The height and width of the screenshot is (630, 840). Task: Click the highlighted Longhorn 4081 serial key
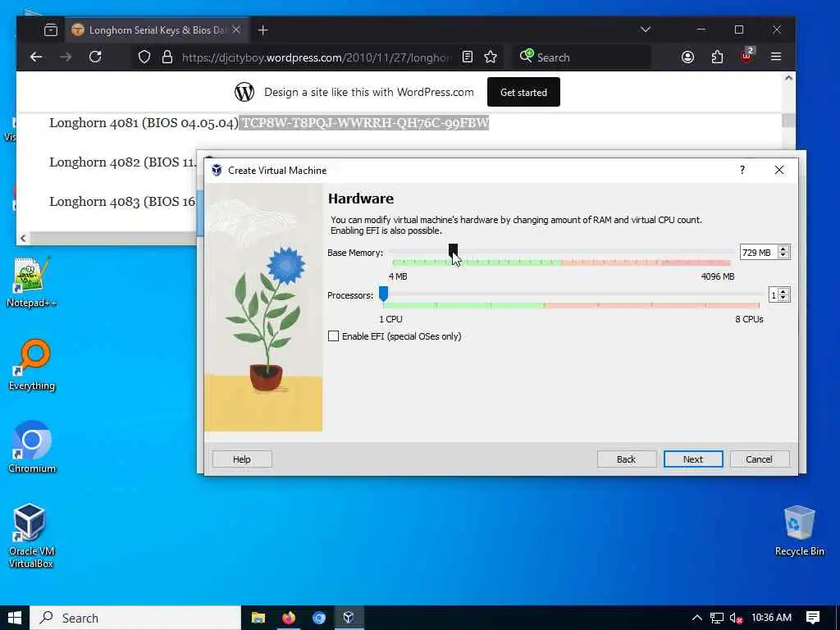click(364, 123)
